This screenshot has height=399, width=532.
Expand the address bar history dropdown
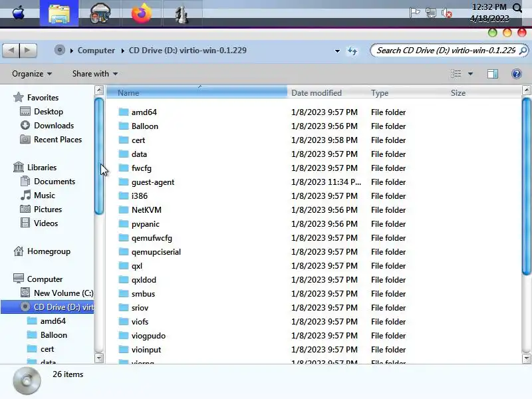pyautogui.click(x=337, y=51)
